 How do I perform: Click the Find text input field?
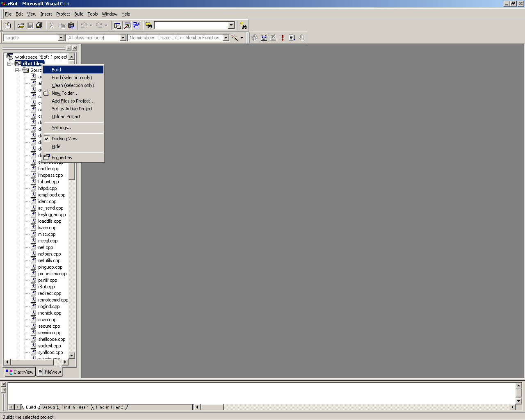(191, 25)
